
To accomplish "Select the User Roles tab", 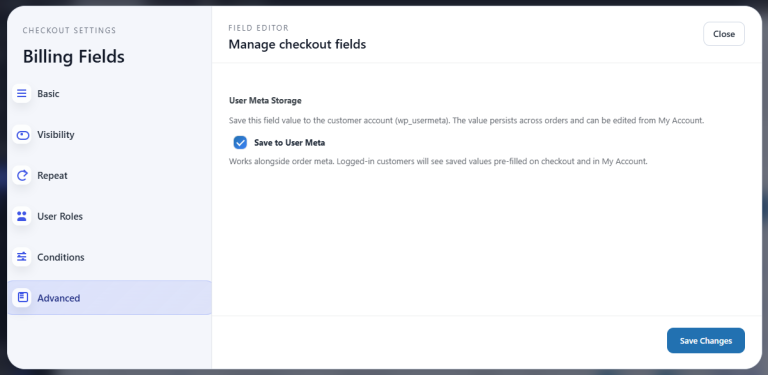I will coord(109,216).
